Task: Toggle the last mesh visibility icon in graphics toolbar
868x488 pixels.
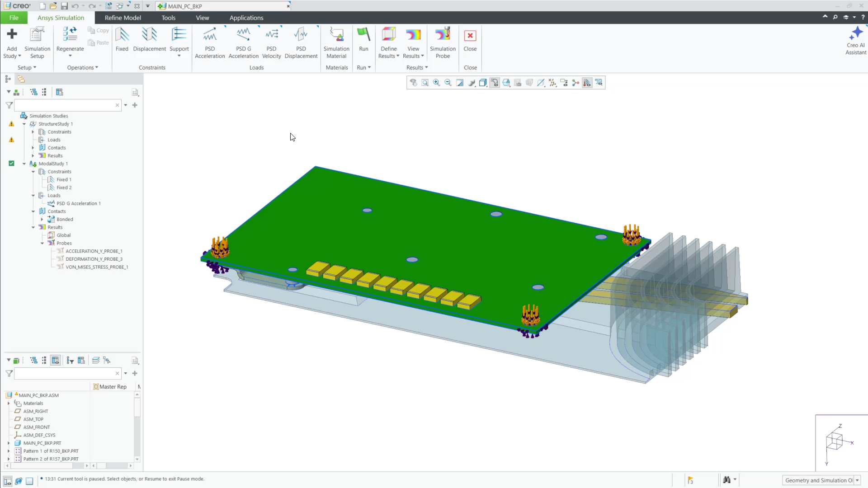Action: pos(599,83)
